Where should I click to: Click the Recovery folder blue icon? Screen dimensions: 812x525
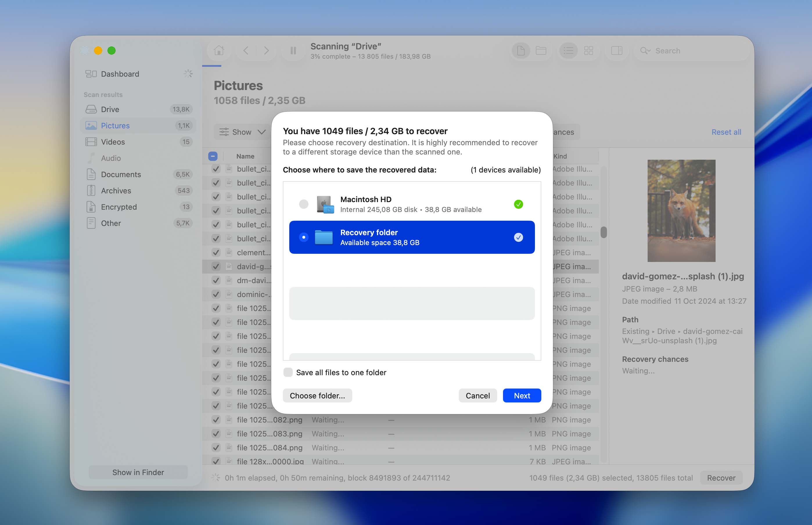pyautogui.click(x=324, y=237)
